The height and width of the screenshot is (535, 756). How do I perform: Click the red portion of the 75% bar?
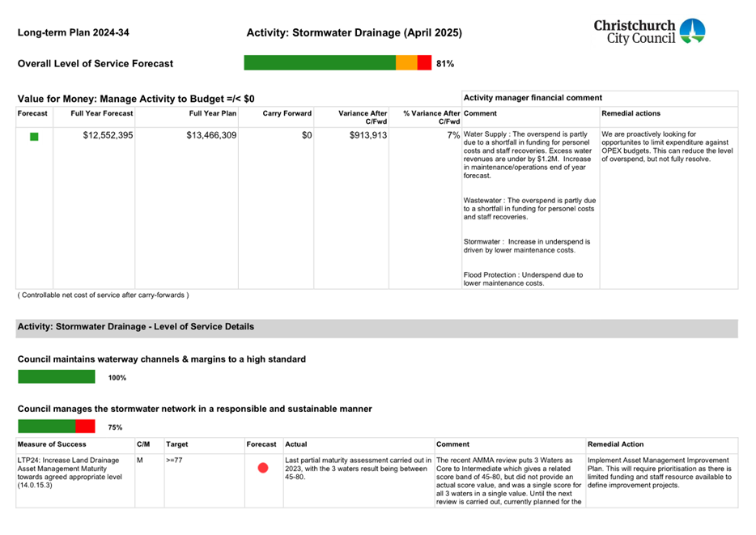pyautogui.click(x=86, y=427)
